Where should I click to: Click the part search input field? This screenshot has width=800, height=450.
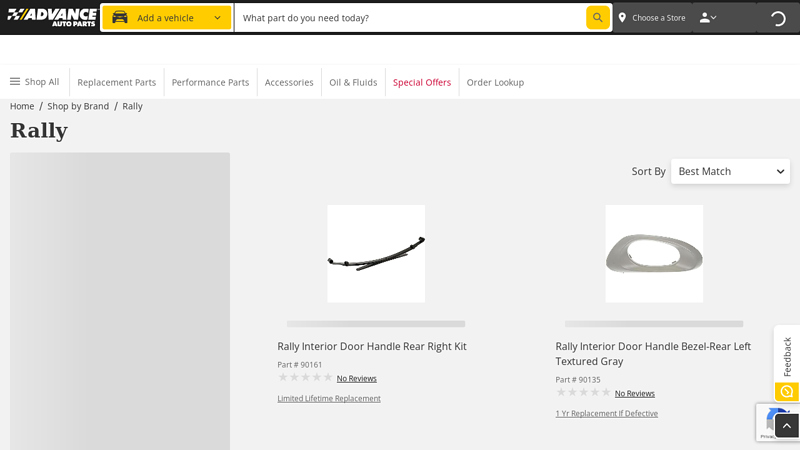click(410, 18)
